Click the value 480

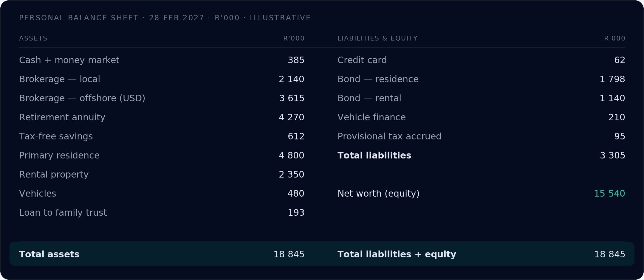coord(296,194)
